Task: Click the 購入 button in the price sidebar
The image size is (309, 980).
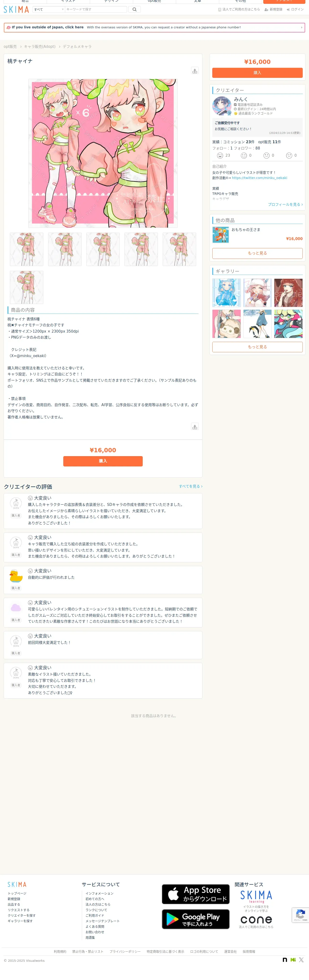Action: [x=257, y=73]
